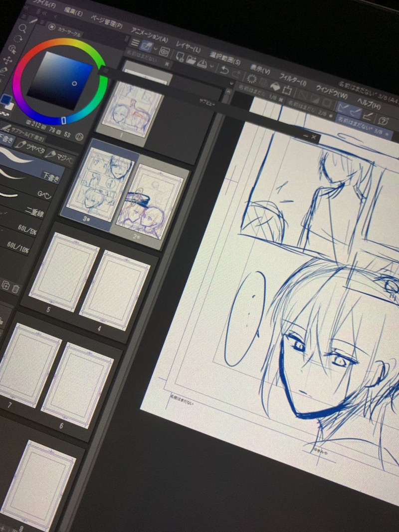The height and width of the screenshot is (532, 399).
Task: Switch HSV color space triangle icon
Action: (x=79, y=137)
